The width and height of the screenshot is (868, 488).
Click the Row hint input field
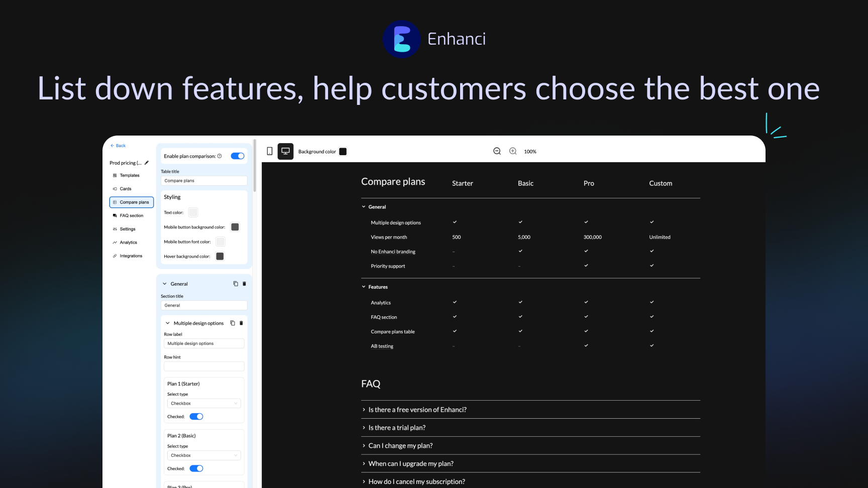[204, 367]
